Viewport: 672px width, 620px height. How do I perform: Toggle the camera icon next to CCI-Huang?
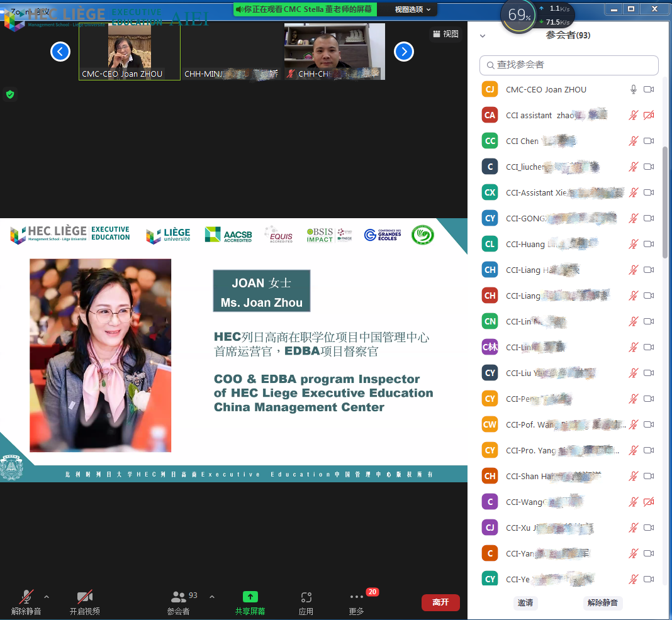click(x=649, y=244)
